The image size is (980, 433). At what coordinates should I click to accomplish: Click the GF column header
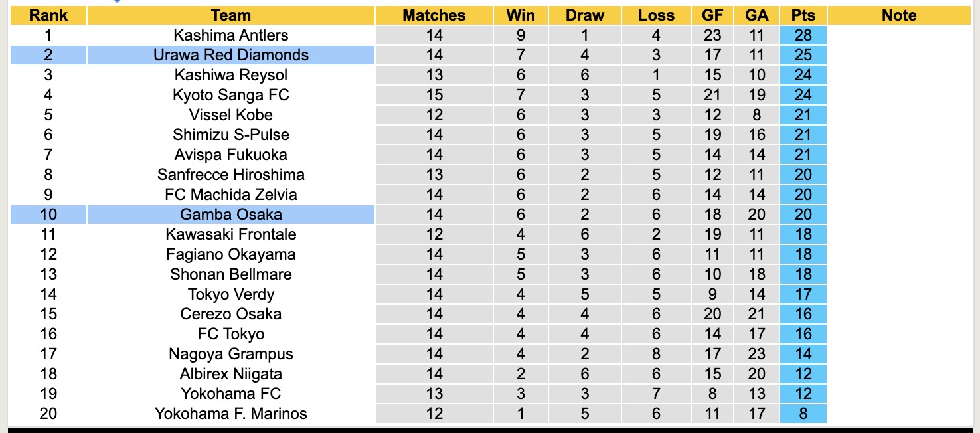point(712,15)
